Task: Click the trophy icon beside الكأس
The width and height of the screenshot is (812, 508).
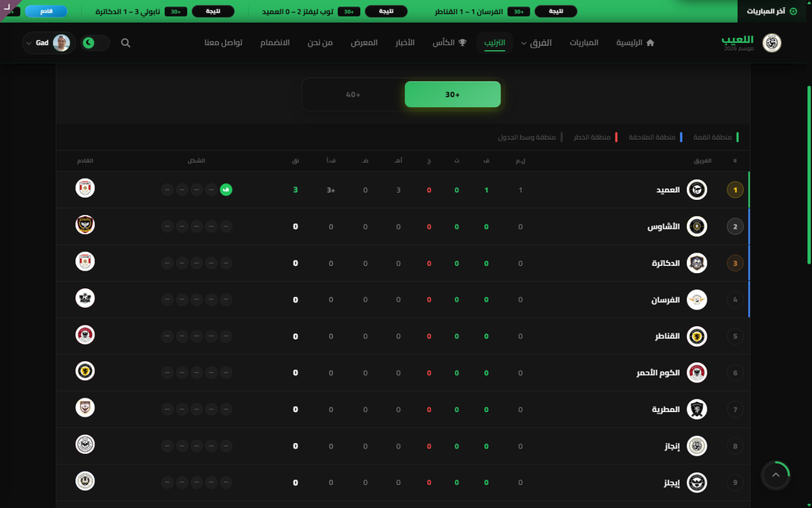Action: pos(462,43)
